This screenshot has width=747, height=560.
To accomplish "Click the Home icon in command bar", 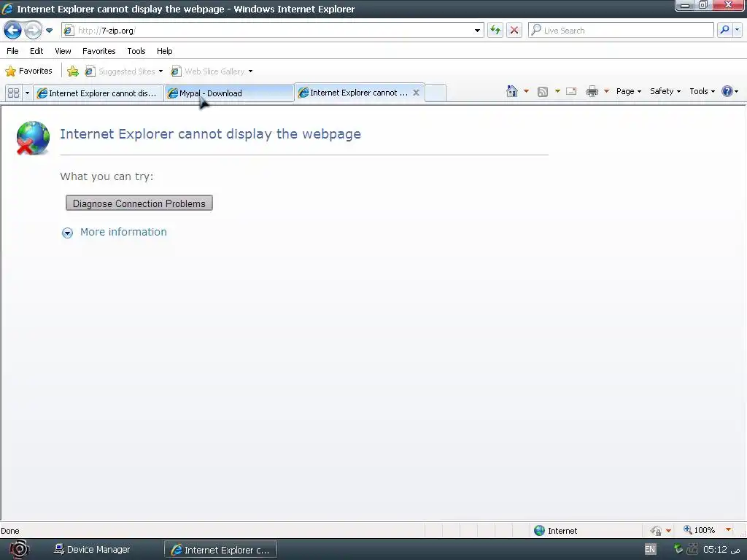I will click(511, 91).
